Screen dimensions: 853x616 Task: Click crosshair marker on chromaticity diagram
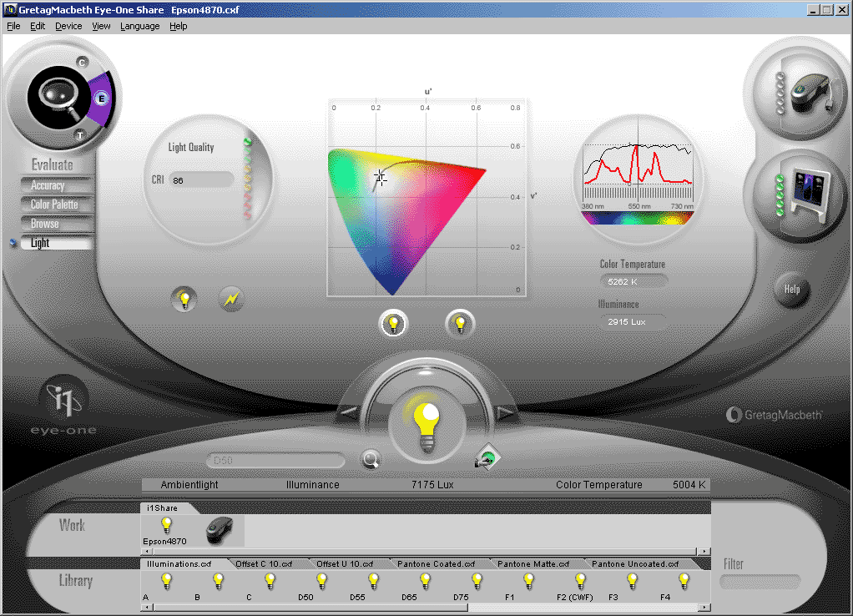(381, 178)
